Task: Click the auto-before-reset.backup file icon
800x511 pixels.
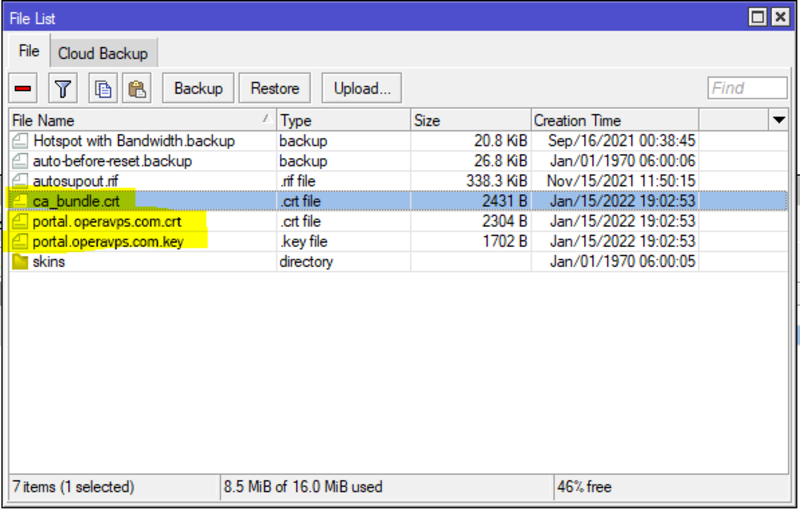Action: coord(20,161)
